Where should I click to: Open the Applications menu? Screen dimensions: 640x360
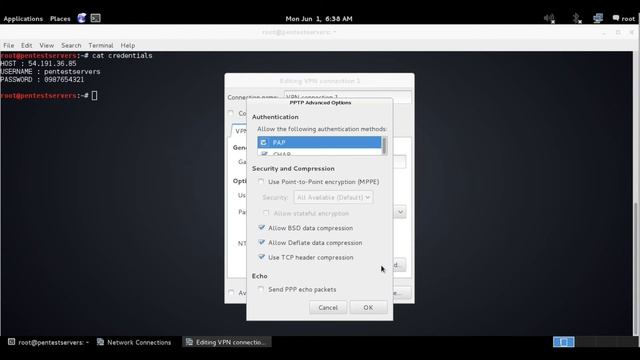[23, 19]
